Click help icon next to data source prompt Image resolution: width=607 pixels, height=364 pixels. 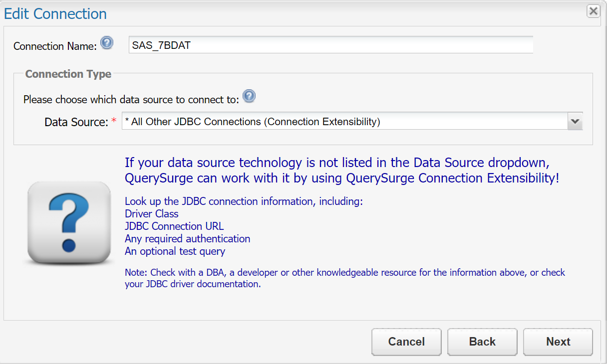coord(249,96)
